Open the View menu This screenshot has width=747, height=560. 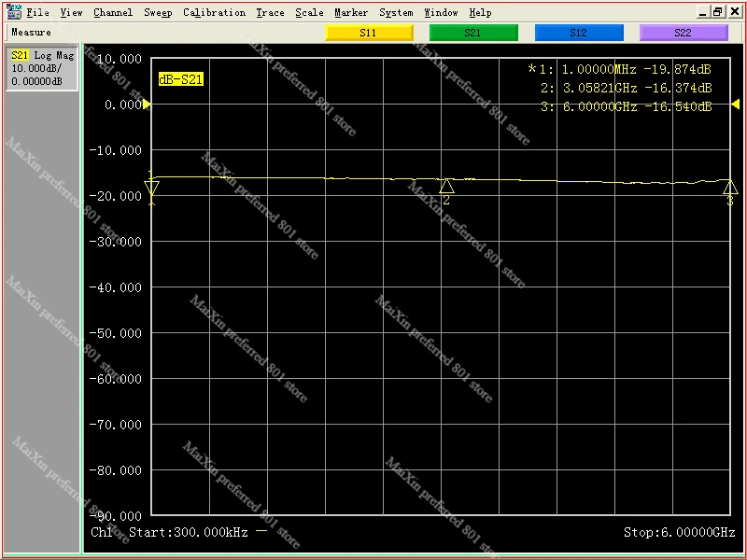72,12
